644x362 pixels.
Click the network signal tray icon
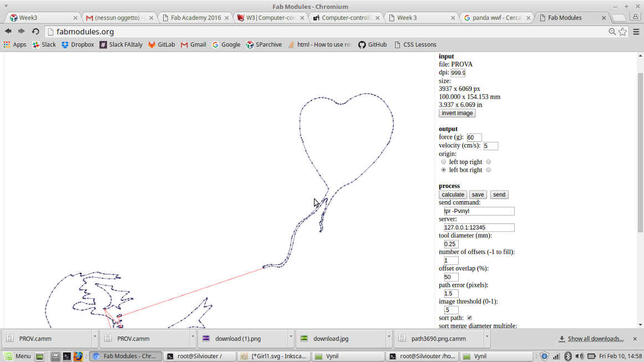(556, 356)
